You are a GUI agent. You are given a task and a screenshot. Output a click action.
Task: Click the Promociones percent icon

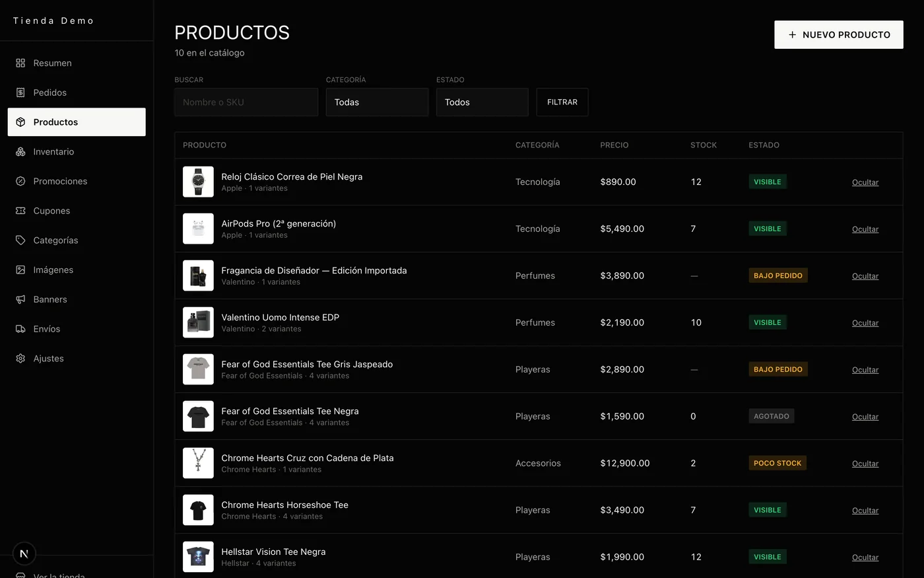(20, 181)
